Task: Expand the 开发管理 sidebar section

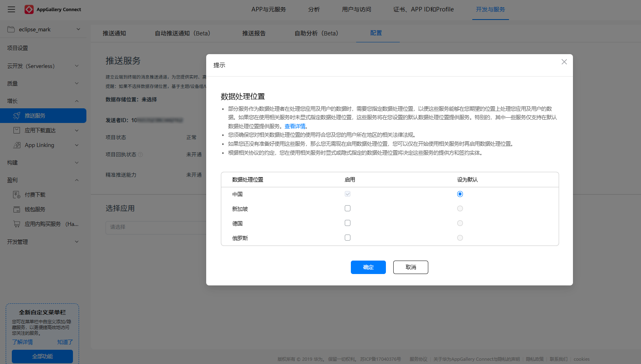Action: [77, 242]
